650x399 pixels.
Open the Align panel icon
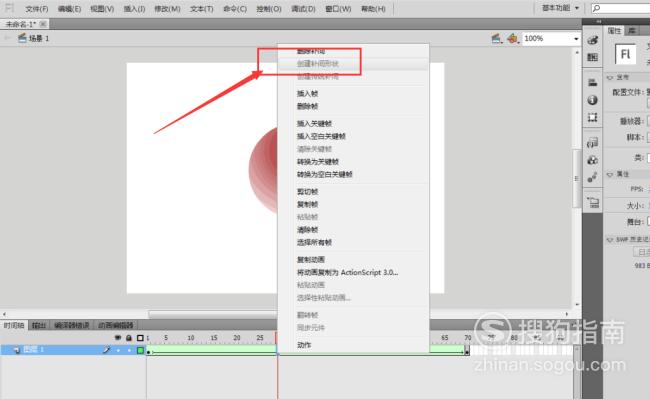[x=592, y=83]
